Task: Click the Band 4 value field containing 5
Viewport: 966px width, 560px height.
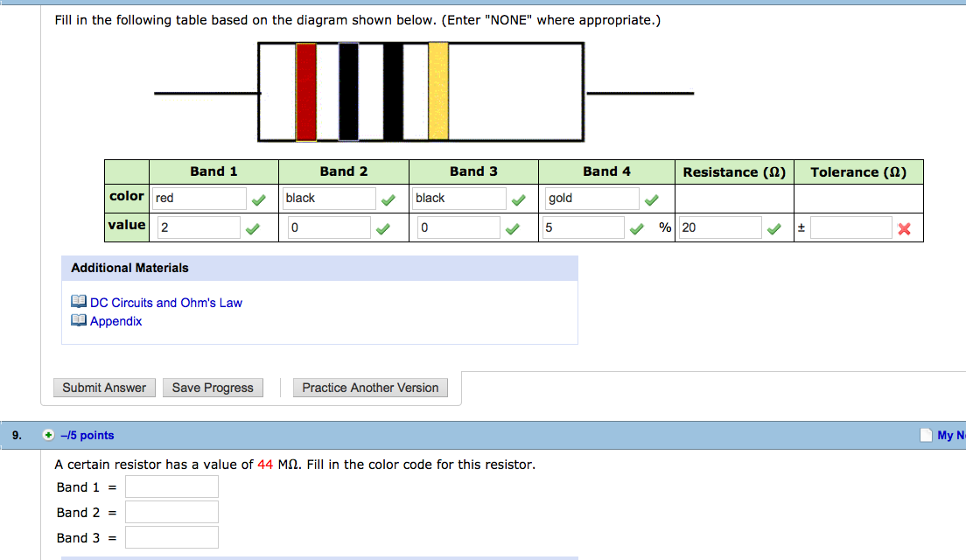Action: click(x=583, y=227)
